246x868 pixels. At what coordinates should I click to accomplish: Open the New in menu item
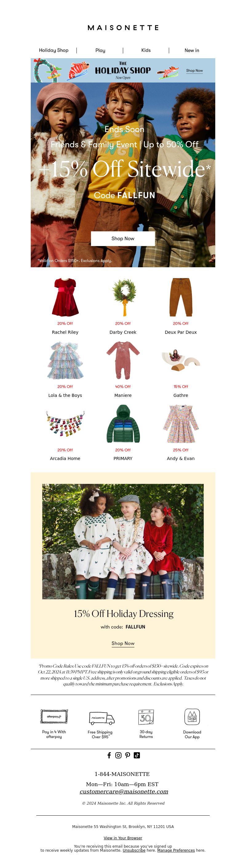click(192, 50)
